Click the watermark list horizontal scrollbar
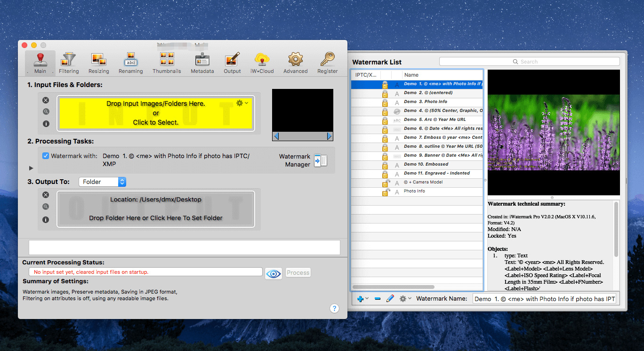The image size is (644, 351). point(393,287)
